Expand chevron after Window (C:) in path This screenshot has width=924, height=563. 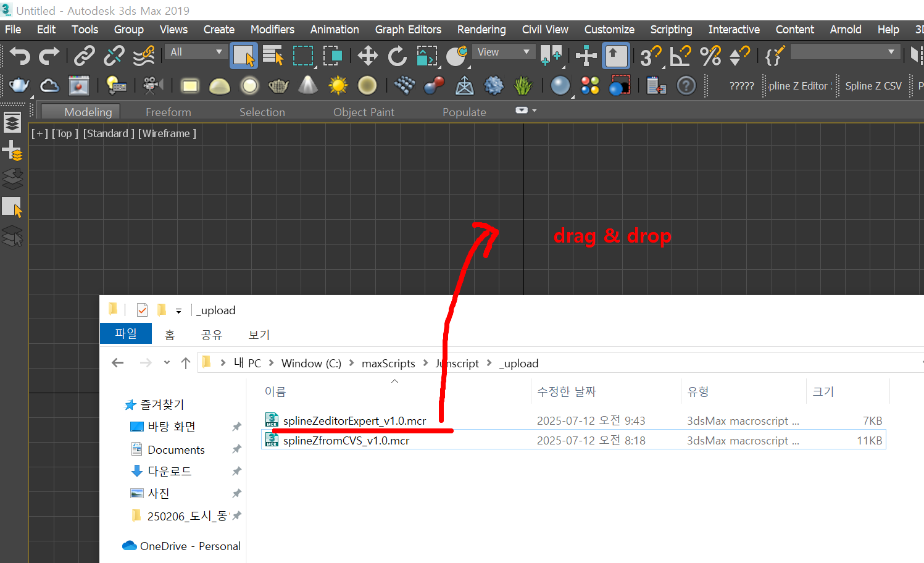click(351, 363)
